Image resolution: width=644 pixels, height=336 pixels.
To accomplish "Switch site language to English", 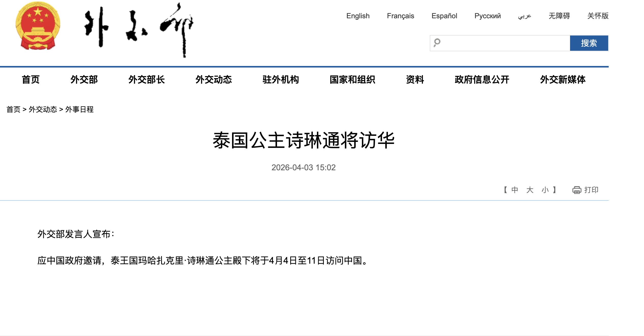I will (x=358, y=16).
